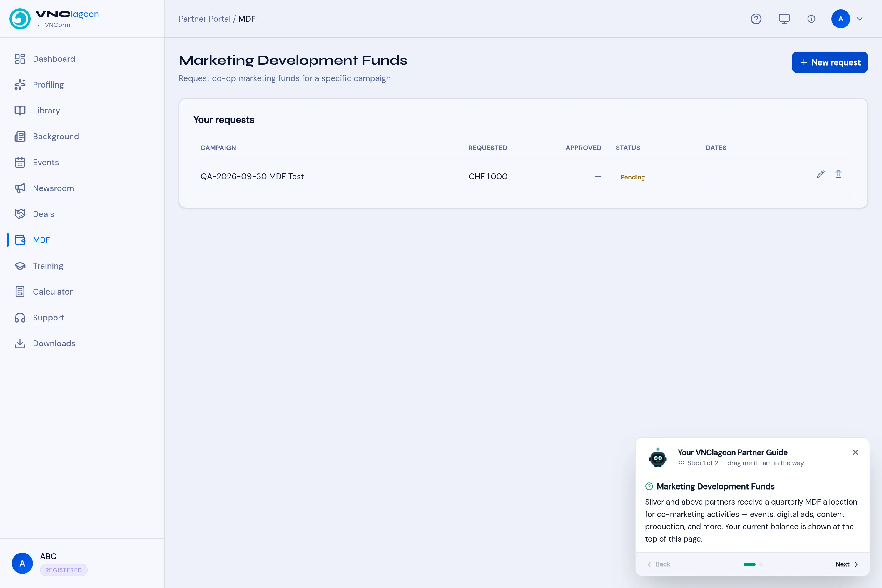Click the Partner Portal breadcrumb link
The image size is (882, 588).
point(204,19)
